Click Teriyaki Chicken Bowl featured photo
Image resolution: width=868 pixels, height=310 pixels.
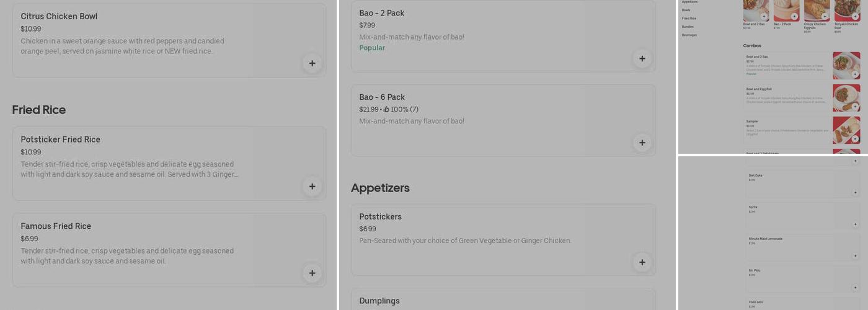(846, 10)
